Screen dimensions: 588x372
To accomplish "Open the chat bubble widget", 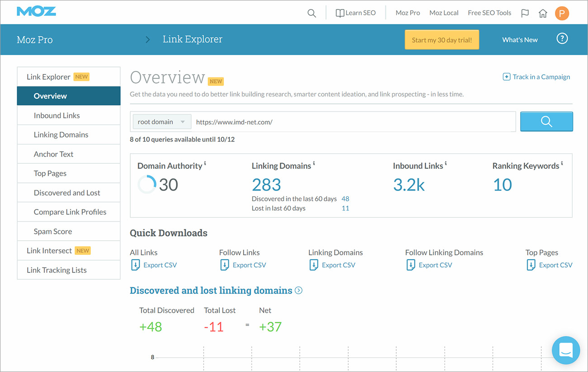I will point(566,350).
